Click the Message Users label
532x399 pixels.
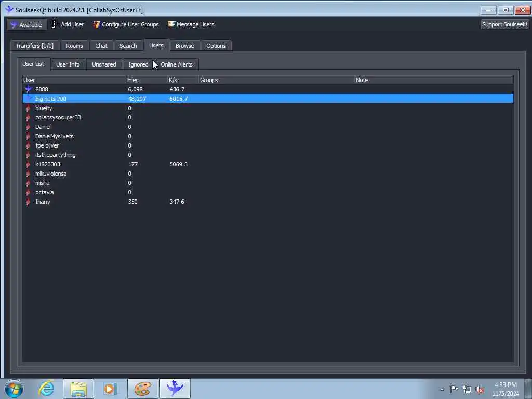195,24
